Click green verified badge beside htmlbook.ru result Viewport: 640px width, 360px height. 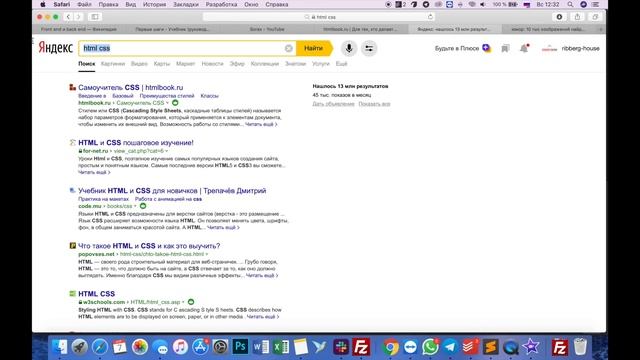pos(175,103)
